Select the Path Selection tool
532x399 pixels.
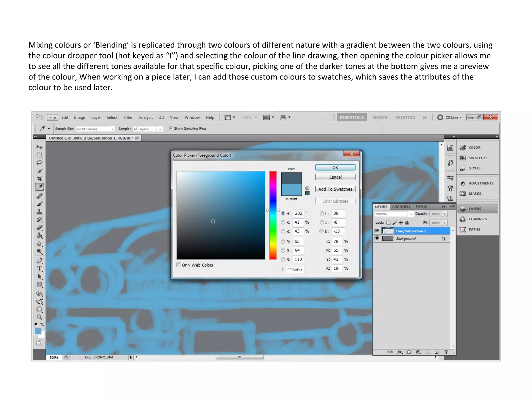tap(39, 276)
